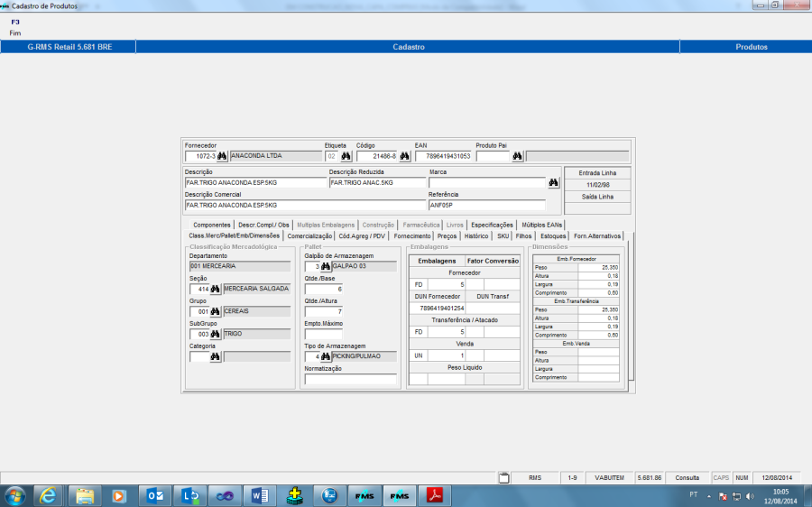The image size is (812, 507).
Task: Switch to the SKU tab
Action: [x=503, y=236]
